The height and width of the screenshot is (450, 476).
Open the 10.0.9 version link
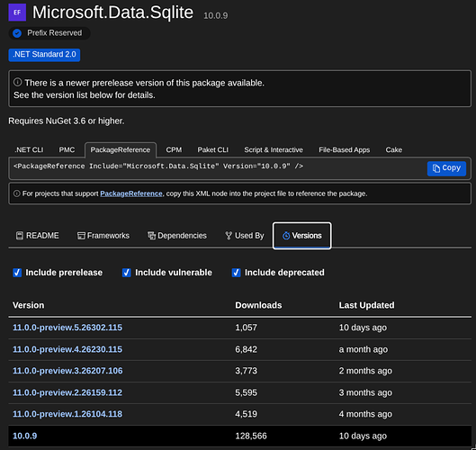pos(25,436)
